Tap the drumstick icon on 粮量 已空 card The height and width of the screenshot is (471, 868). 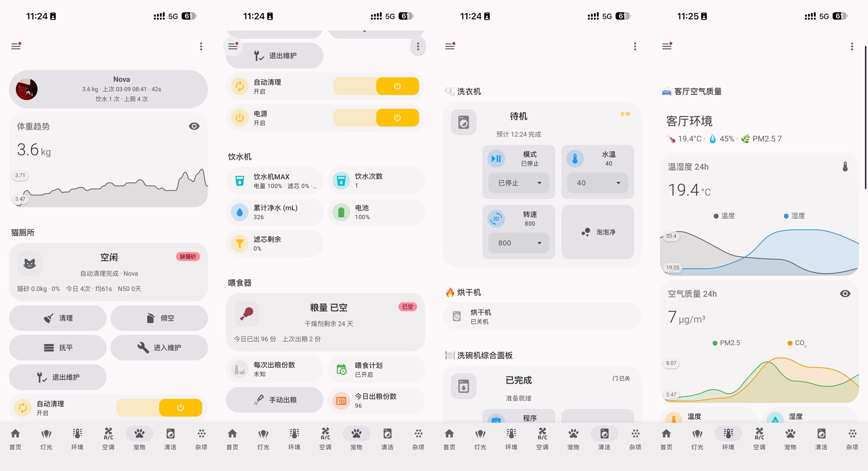pyautogui.click(x=246, y=314)
